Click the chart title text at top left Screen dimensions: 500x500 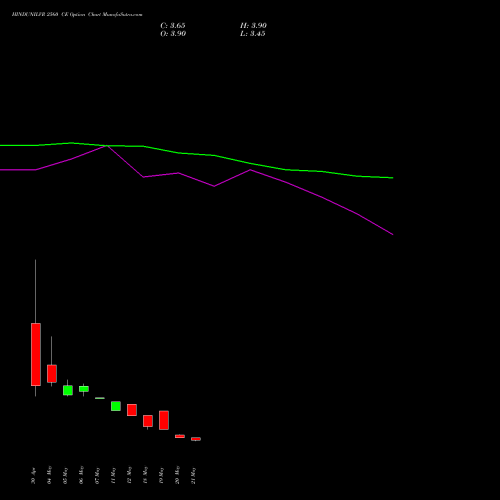coord(77,15)
